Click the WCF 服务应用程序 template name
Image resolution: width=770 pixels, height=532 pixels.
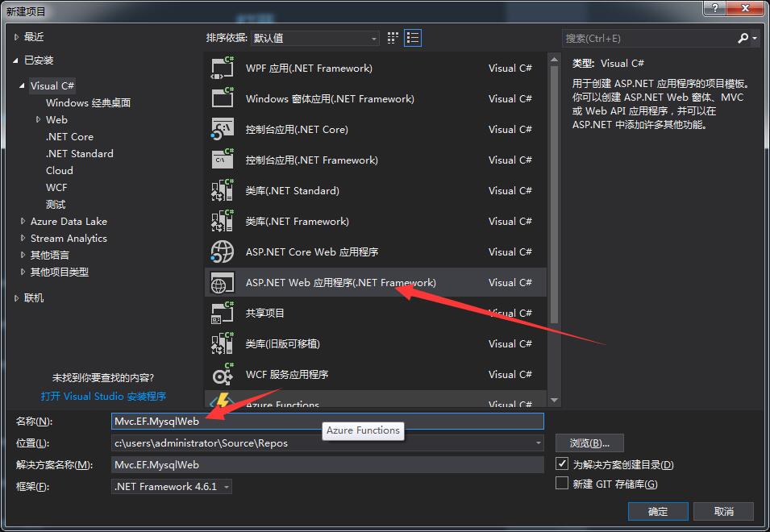pyautogui.click(x=287, y=375)
